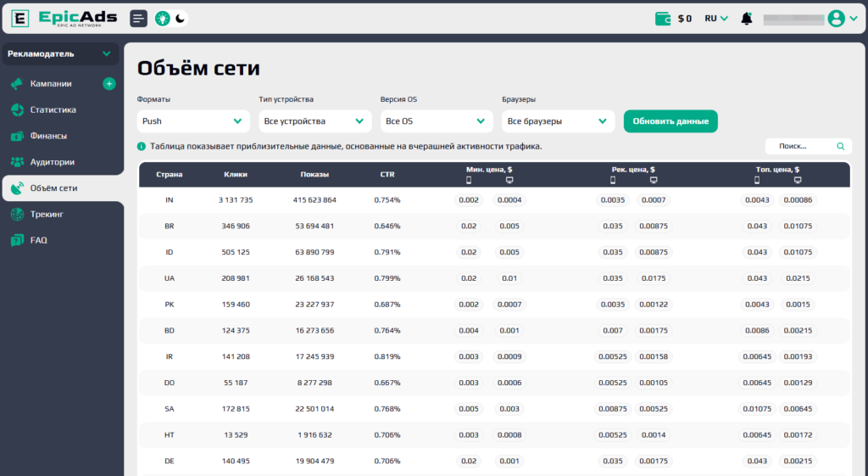868x476 pixels.
Task: Click the search magnifier icon
Action: click(841, 146)
